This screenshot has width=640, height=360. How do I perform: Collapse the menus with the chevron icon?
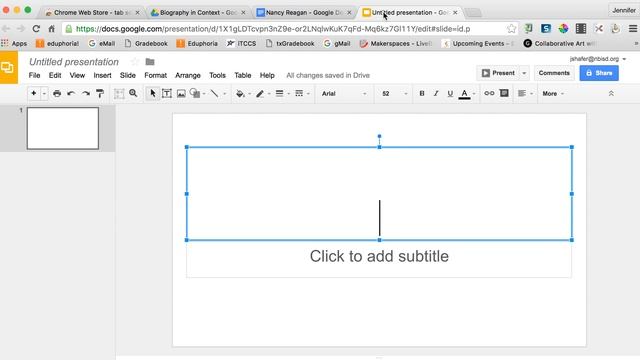coord(611,93)
